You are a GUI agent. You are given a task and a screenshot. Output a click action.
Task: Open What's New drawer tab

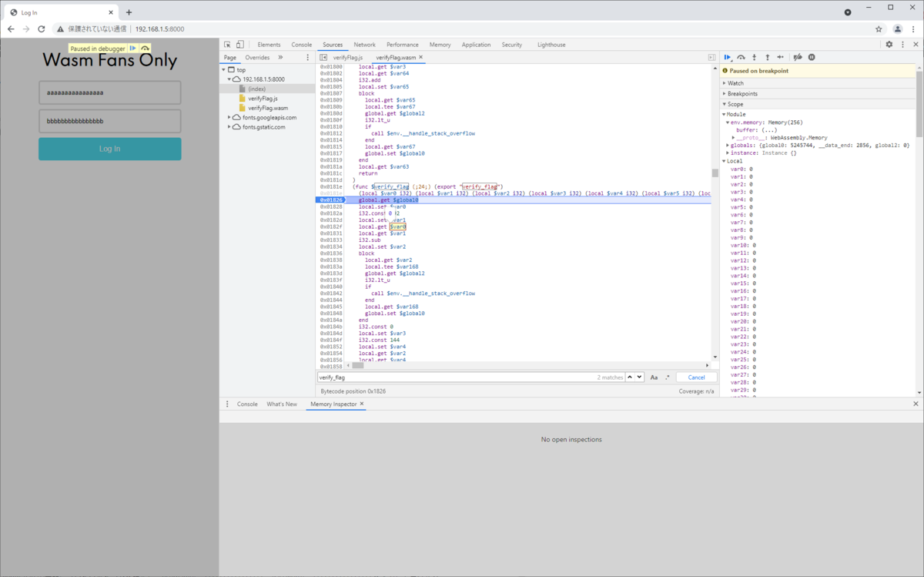tap(282, 404)
